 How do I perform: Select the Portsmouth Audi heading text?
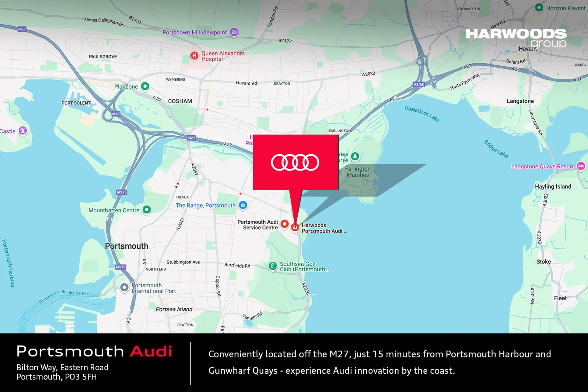tap(94, 351)
